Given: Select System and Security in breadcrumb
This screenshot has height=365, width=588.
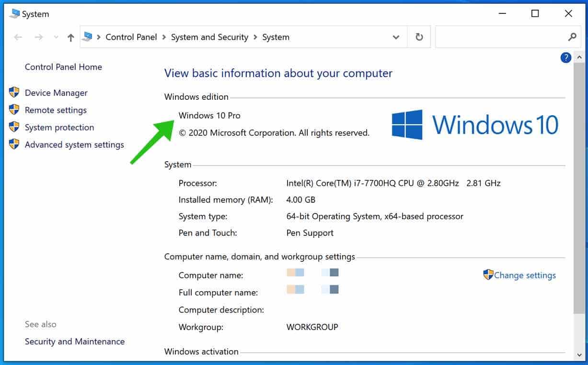Looking at the screenshot, I should 209,37.
